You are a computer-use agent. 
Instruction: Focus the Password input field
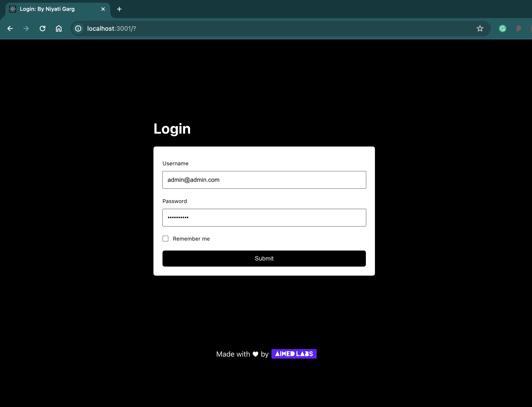pos(264,217)
